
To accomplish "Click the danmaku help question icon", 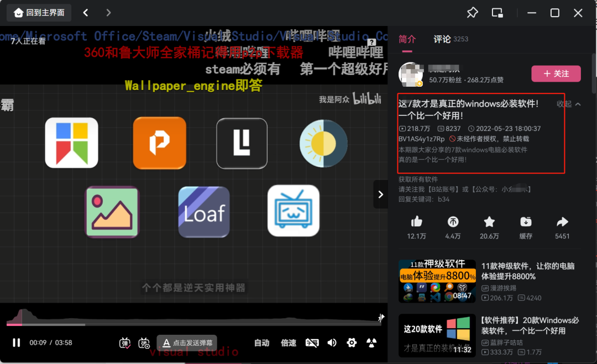I will click(x=371, y=42).
